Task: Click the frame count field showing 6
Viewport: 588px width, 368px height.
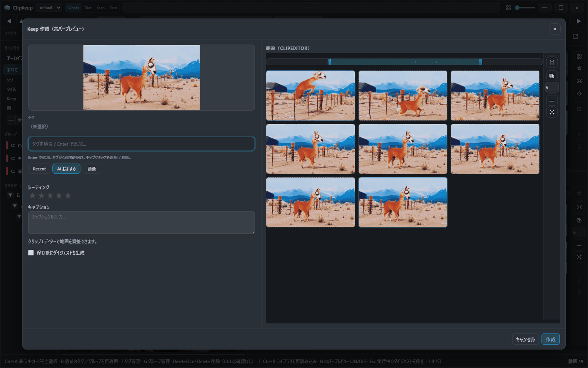Action: coord(552,87)
